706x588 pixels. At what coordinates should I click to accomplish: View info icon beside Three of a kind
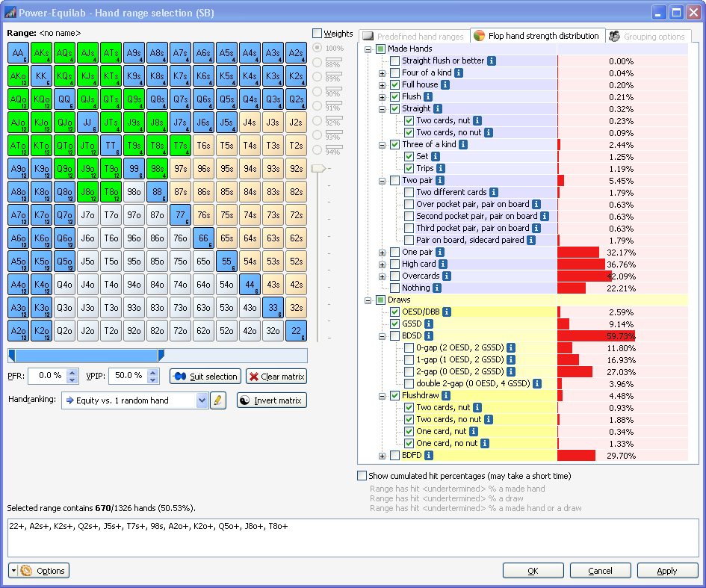point(463,144)
